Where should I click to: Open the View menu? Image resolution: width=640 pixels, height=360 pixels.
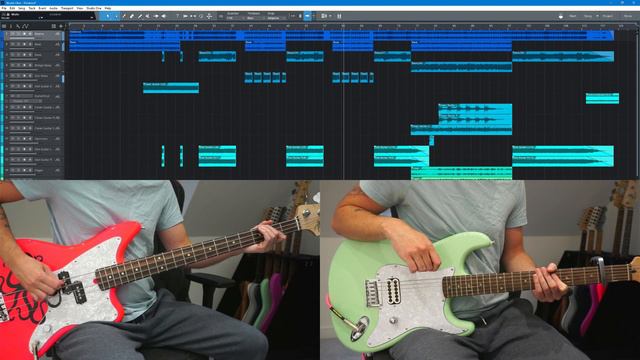point(80,8)
